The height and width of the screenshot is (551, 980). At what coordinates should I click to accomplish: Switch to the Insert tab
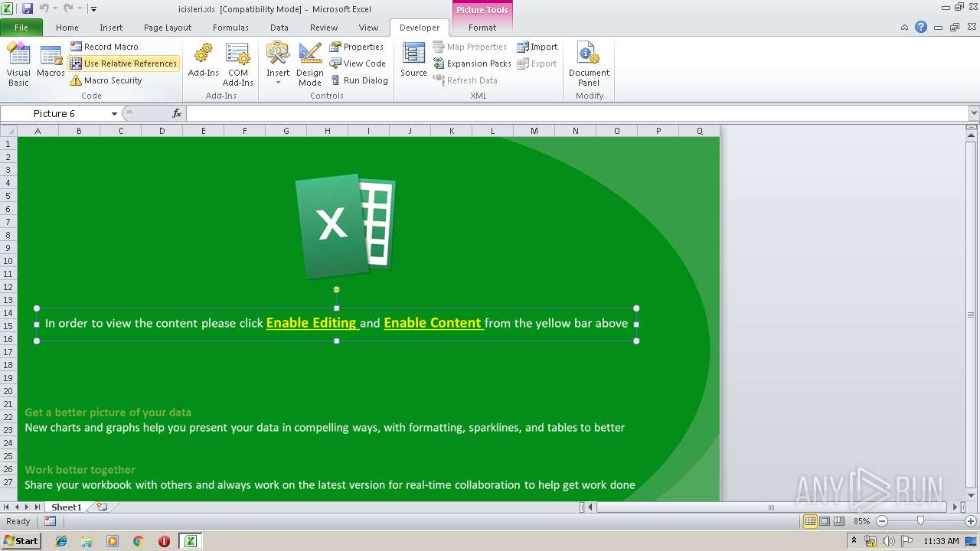[x=111, y=28]
